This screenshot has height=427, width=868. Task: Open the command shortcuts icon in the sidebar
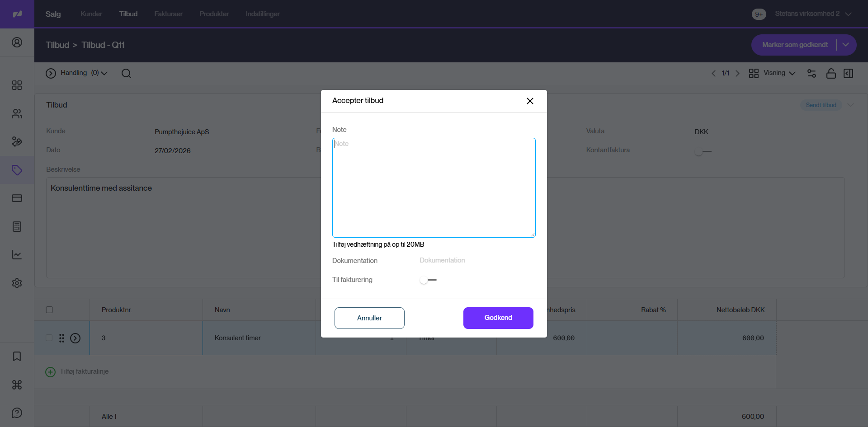(x=17, y=385)
